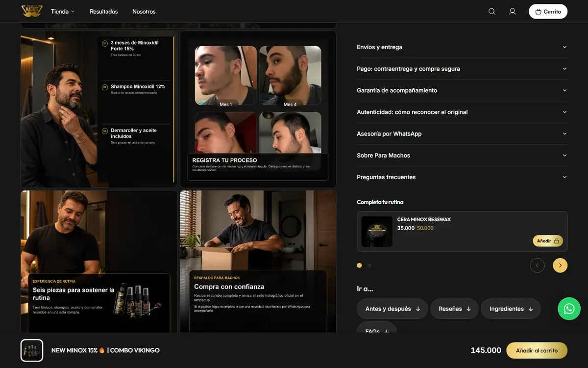Viewport: 588px width, 368px height.
Task: Click the Para Machos logo
Action: pos(32,11)
